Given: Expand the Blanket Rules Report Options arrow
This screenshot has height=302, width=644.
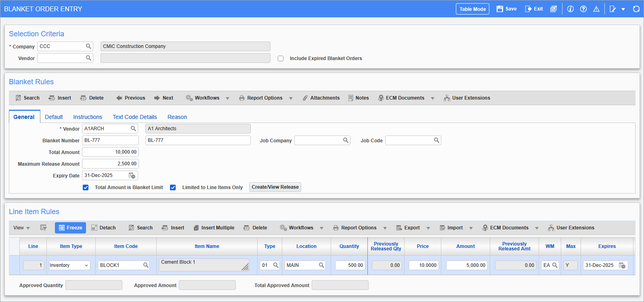Looking at the screenshot, I should [x=291, y=98].
